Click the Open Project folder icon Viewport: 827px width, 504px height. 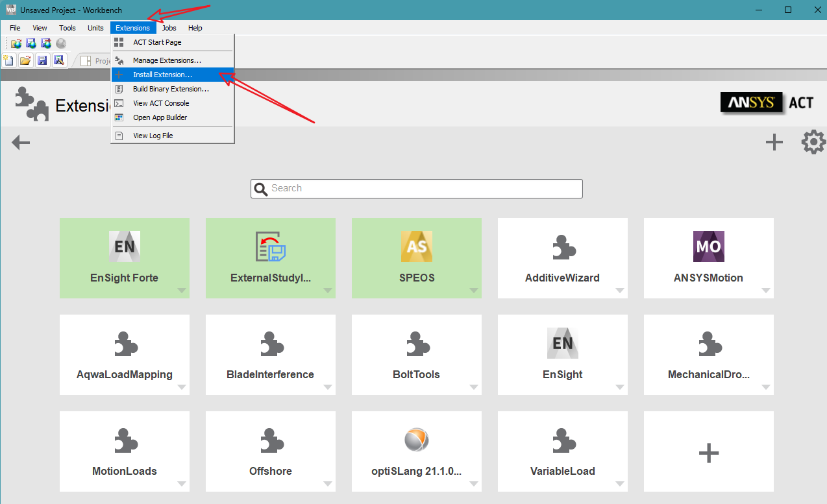tap(25, 60)
